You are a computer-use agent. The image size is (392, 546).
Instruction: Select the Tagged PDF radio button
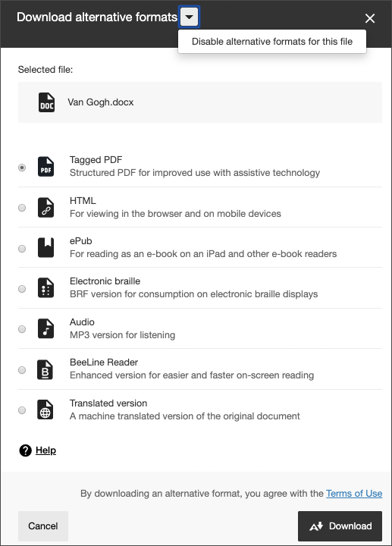pos(22,168)
